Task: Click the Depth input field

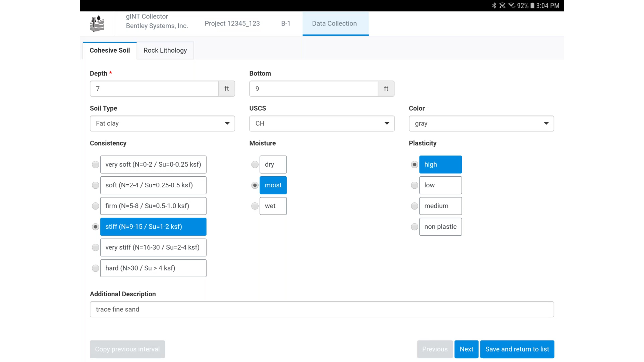Action: (x=154, y=89)
